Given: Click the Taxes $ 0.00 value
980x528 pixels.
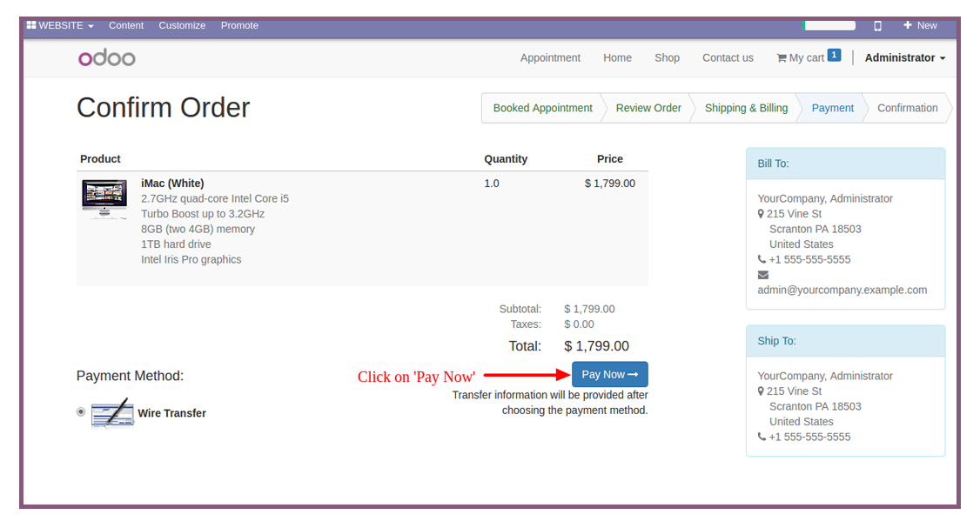Looking at the screenshot, I should pyautogui.click(x=579, y=324).
